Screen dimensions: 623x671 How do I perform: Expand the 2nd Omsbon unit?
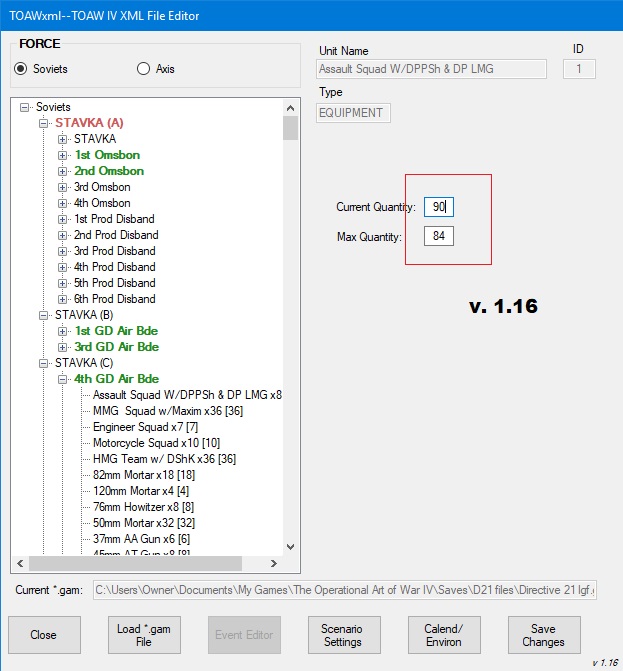pyautogui.click(x=62, y=171)
